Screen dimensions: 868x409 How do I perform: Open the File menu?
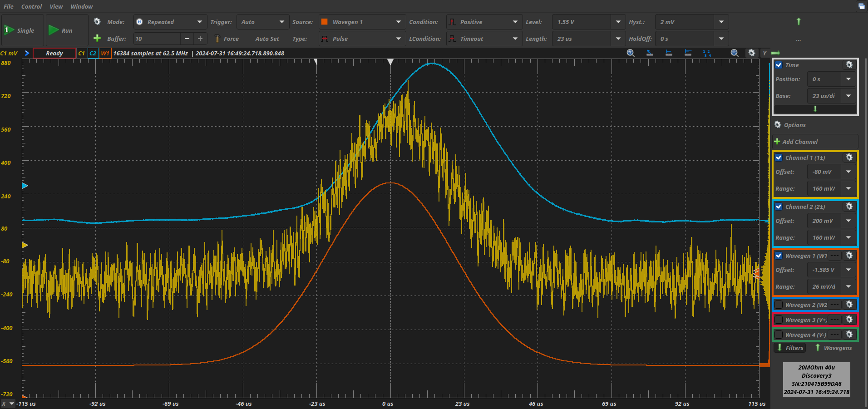9,6
